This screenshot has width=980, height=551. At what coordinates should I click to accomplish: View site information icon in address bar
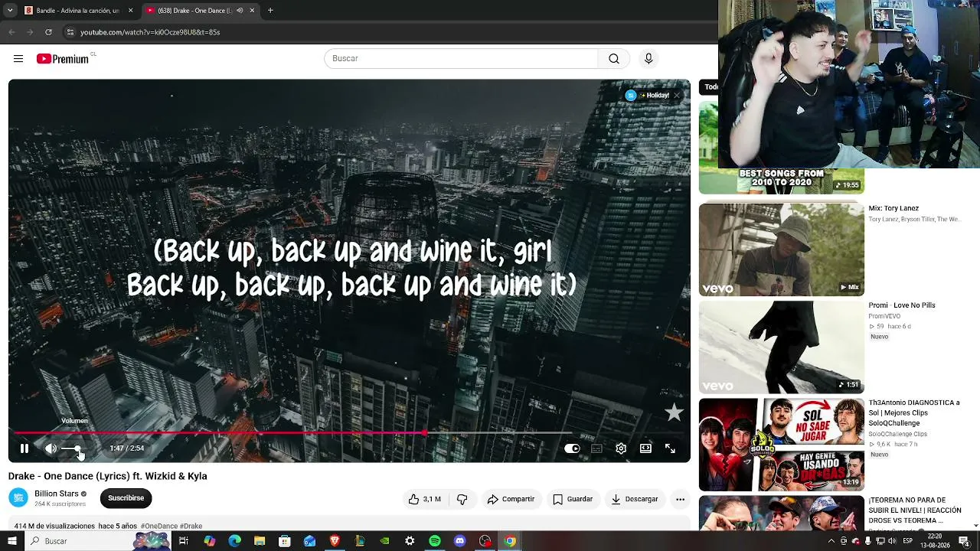(x=70, y=32)
